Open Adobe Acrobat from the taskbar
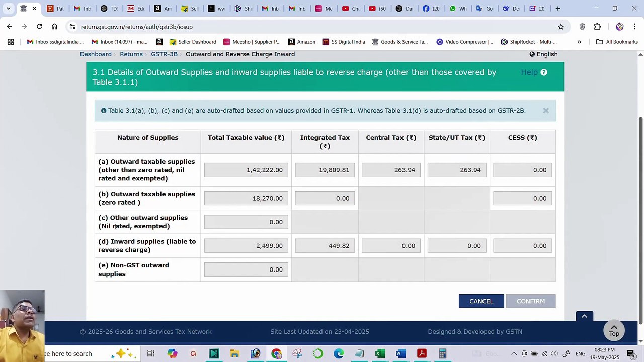This screenshot has height=362, width=644. [422, 354]
